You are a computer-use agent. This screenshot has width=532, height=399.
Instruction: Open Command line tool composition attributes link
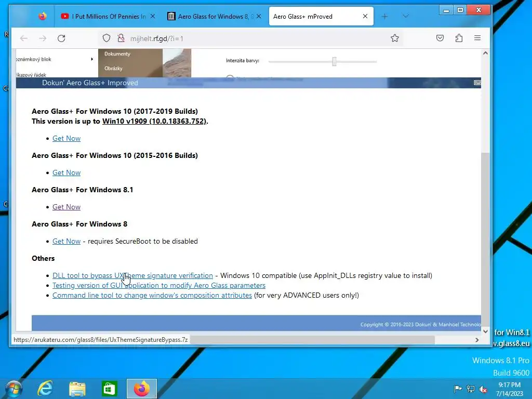click(152, 295)
